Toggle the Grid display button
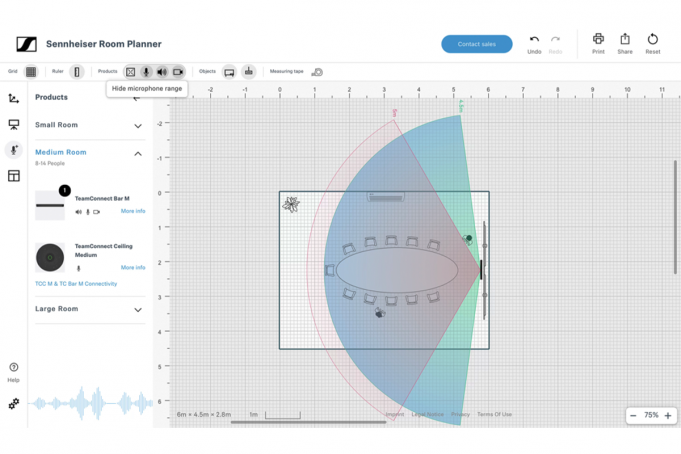Viewport: 681px width, 454px height. (31, 72)
